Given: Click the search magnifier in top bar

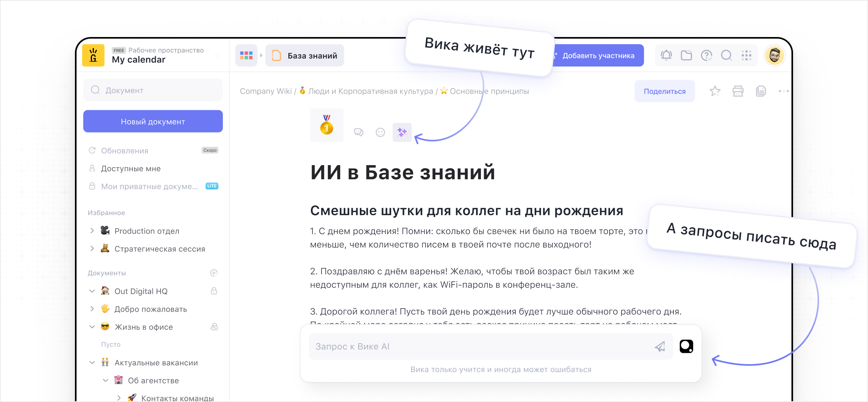Looking at the screenshot, I should (726, 56).
